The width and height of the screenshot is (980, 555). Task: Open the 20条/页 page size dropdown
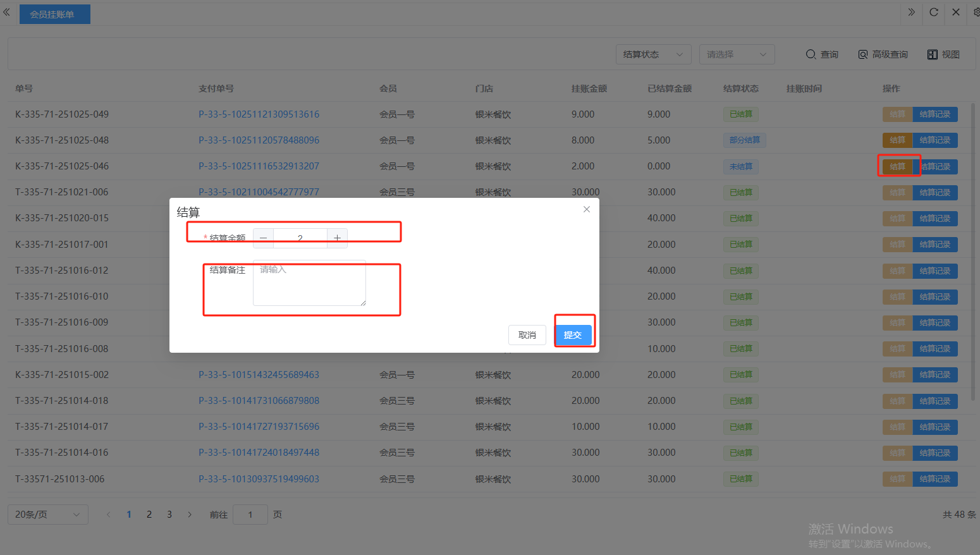[47, 515]
